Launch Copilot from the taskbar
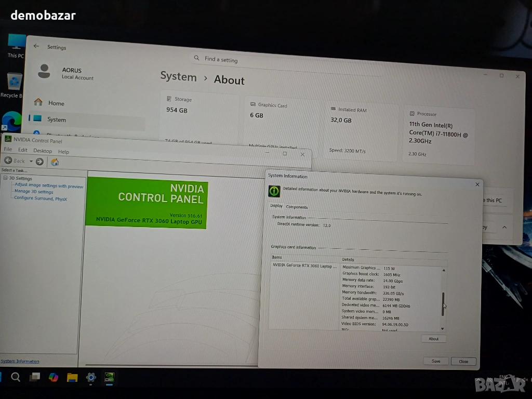Image resolution: width=532 pixels, height=399 pixels. [54, 377]
